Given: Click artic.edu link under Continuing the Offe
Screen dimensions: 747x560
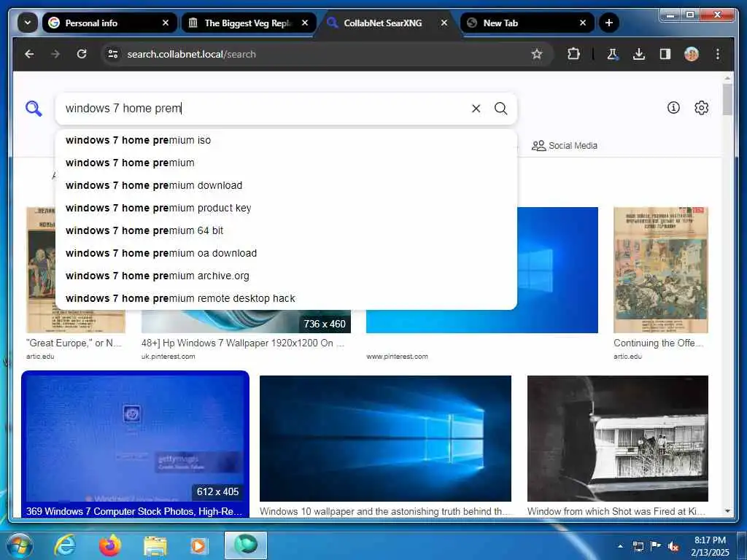Looking at the screenshot, I should [x=627, y=356].
